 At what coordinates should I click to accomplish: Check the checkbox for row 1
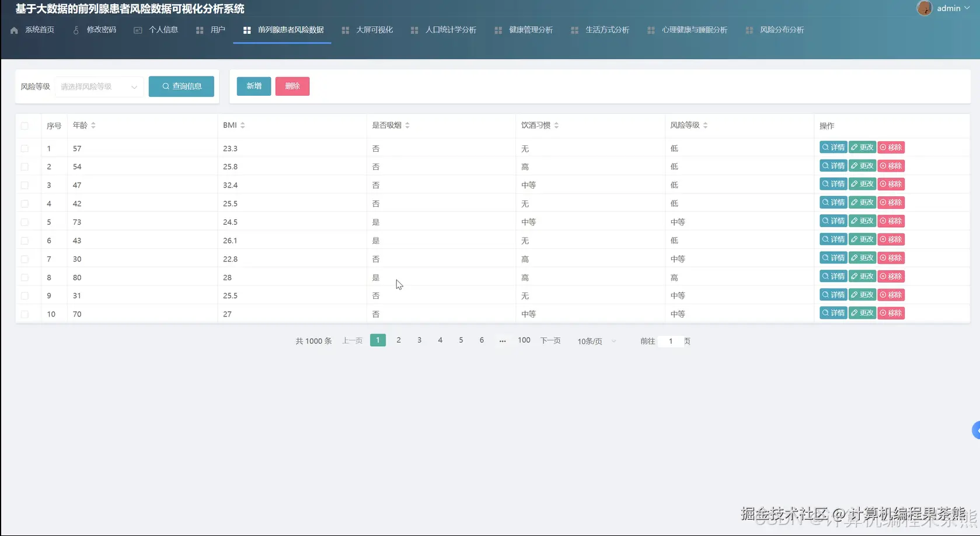coord(25,148)
